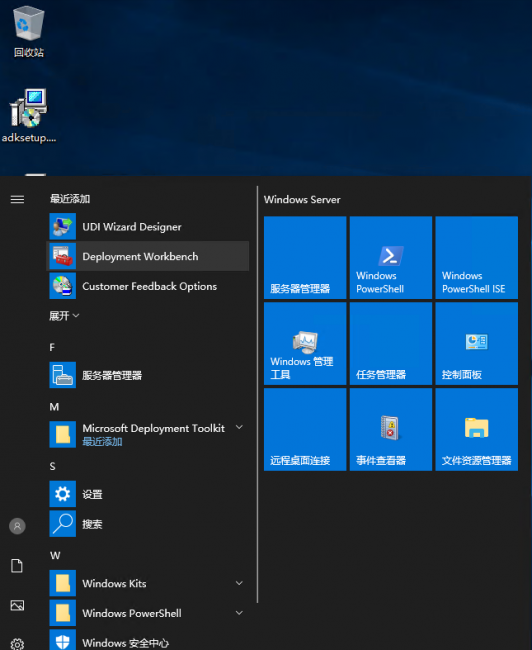The width and height of the screenshot is (532, 650).
Task: Open the 远程桌面连接 tile
Action: [x=305, y=429]
